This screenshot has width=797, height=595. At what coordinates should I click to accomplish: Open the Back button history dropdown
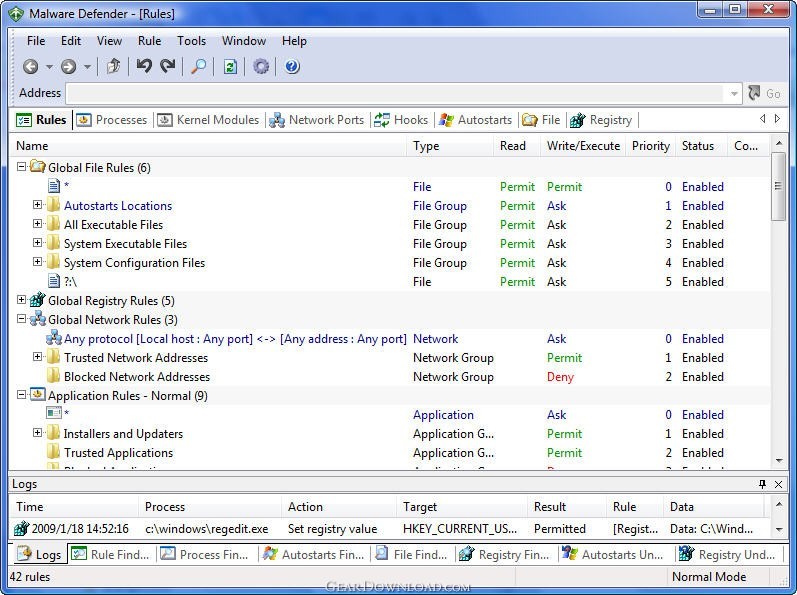[x=49, y=67]
